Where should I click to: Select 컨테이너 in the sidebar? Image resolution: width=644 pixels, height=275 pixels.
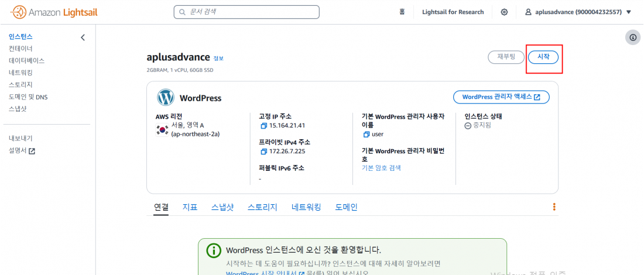(20, 49)
